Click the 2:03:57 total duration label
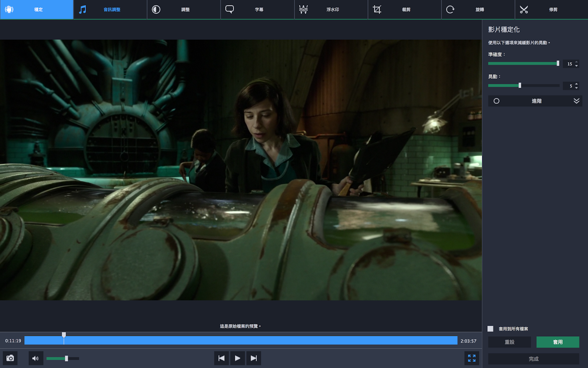This screenshot has height=368, width=588. 469,341
